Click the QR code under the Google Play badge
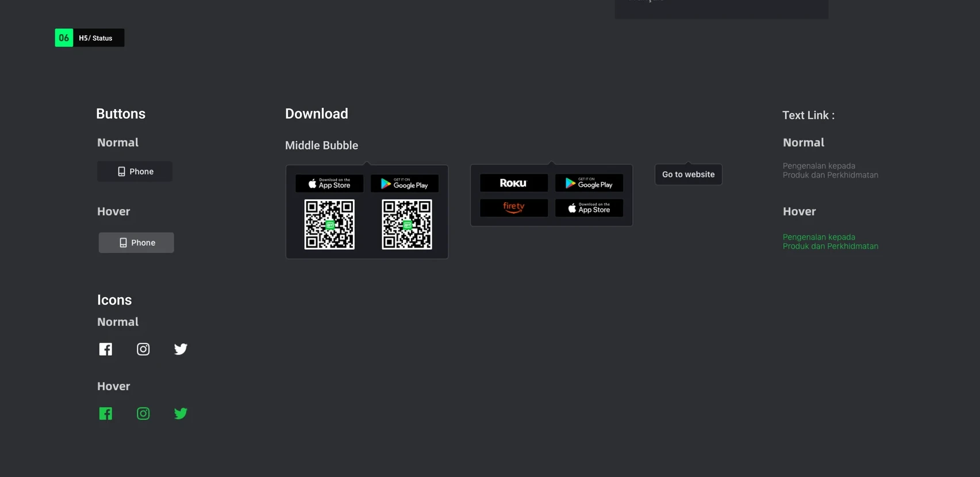 [x=407, y=225]
